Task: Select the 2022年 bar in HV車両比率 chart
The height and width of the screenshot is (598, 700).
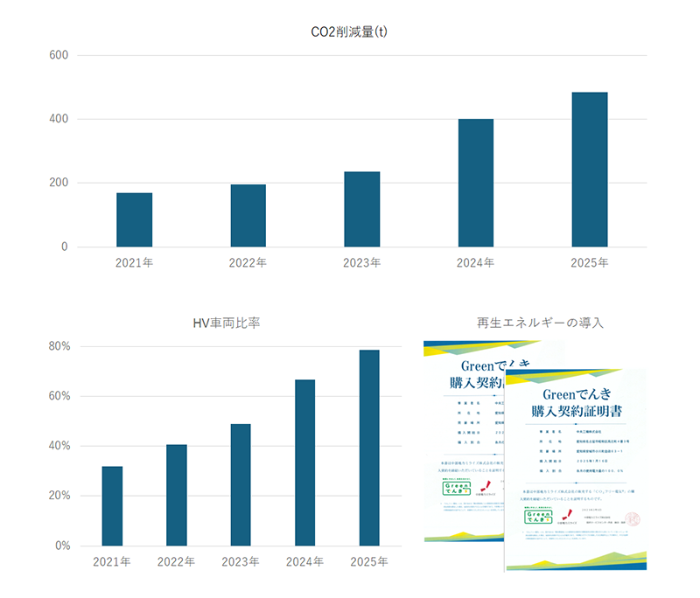Action: (x=176, y=495)
